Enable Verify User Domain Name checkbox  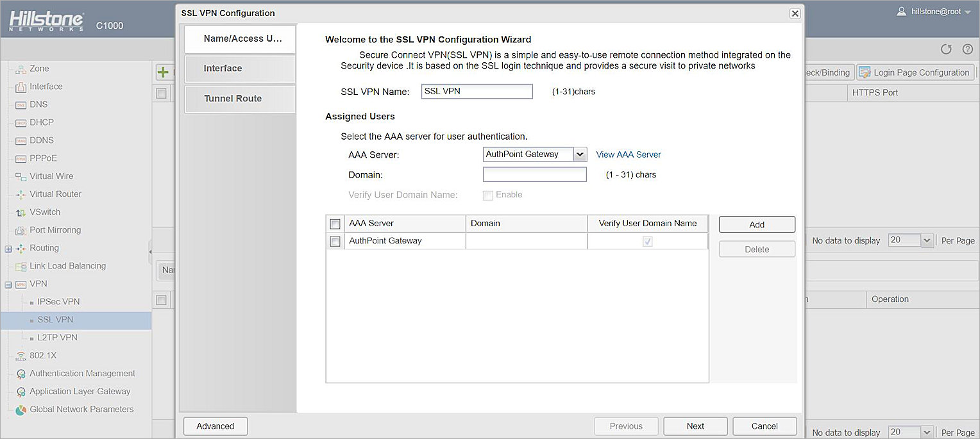pyautogui.click(x=488, y=195)
